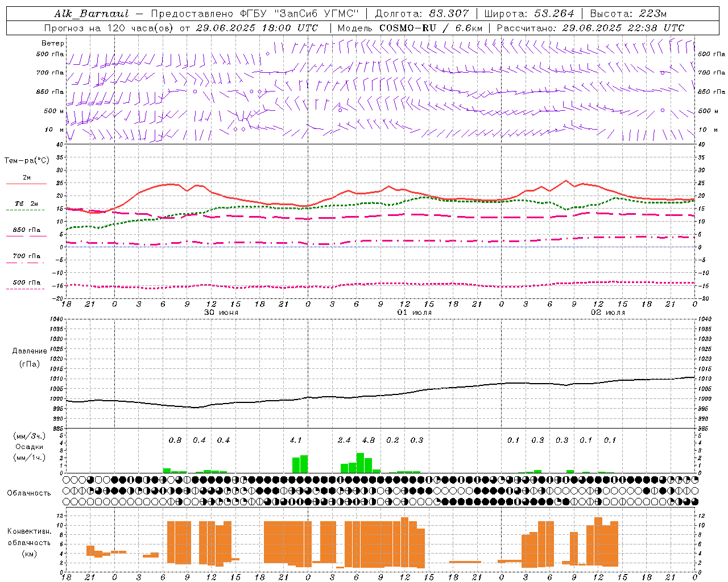Select forecast start 29.06.2025 18:00 UTC
Image resolution: width=728 pixels, height=582 pixels.
pyautogui.click(x=257, y=28)
